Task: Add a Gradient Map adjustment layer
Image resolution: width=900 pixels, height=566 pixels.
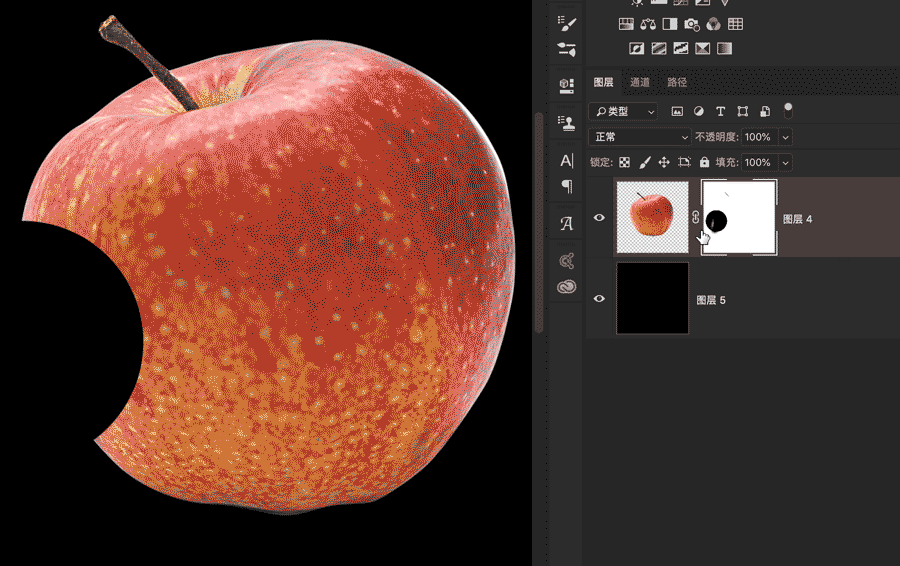Action: tap(724, 49)
